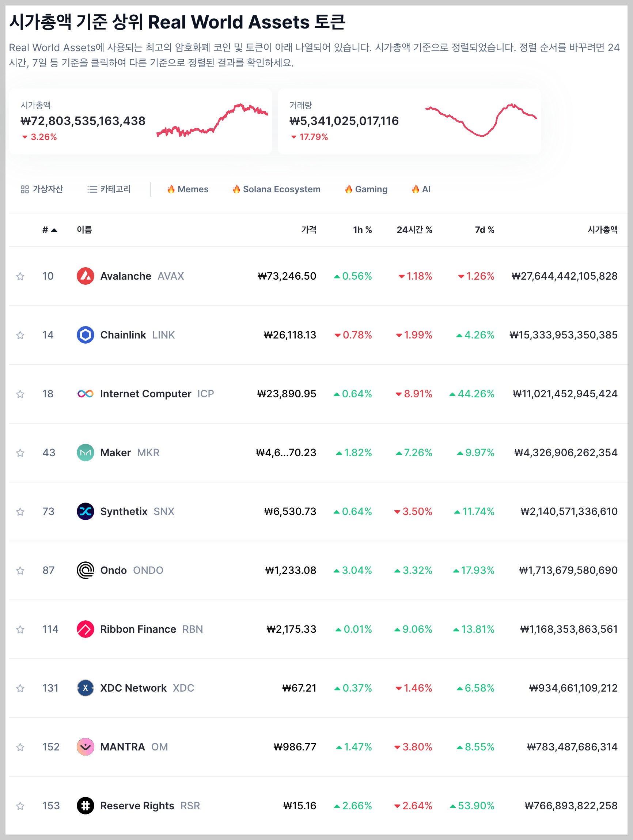Click Maker truncated price ₩4,6...70.23

286,453
